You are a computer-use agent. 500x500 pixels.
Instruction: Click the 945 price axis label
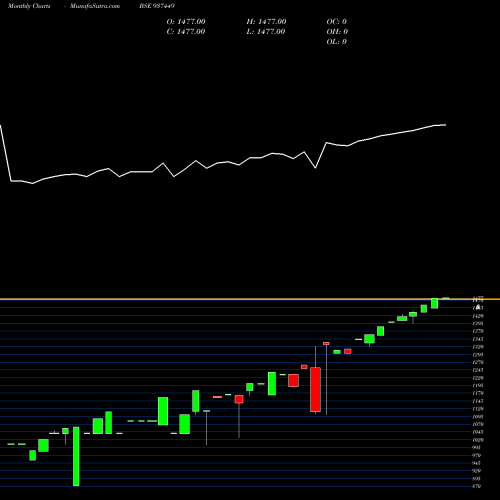click(477, 463)
